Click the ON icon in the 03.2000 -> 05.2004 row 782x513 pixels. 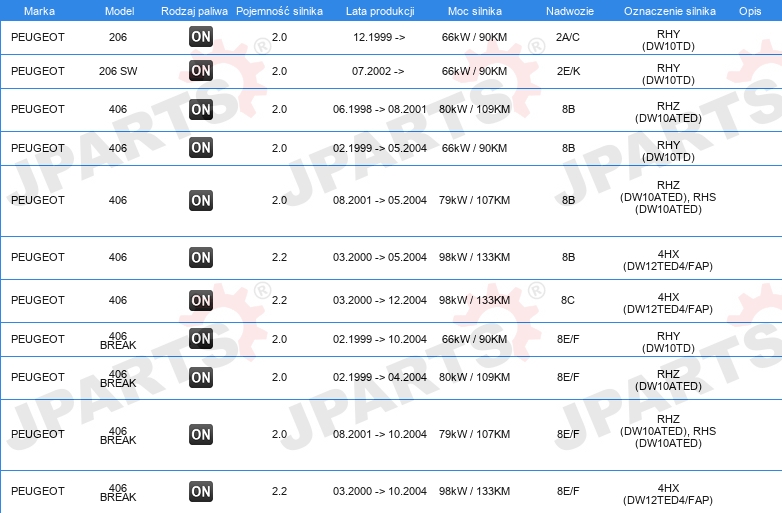point(201,257)
